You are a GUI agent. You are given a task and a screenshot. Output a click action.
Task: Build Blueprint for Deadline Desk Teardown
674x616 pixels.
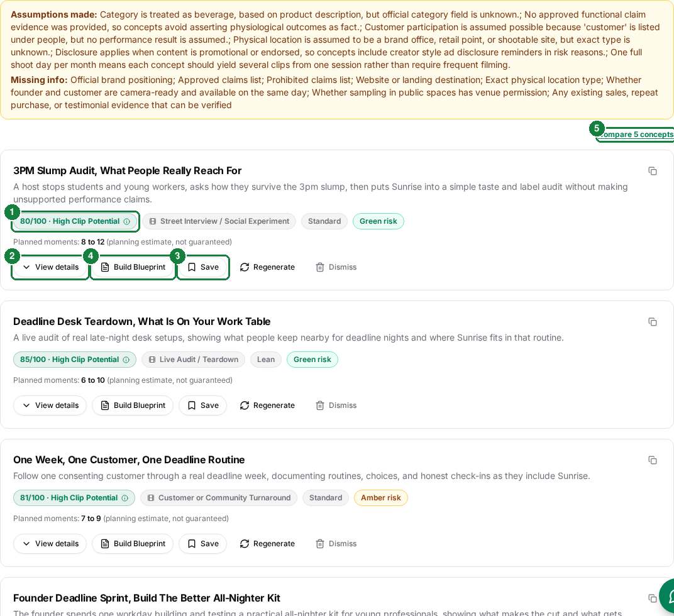(133, 405)
